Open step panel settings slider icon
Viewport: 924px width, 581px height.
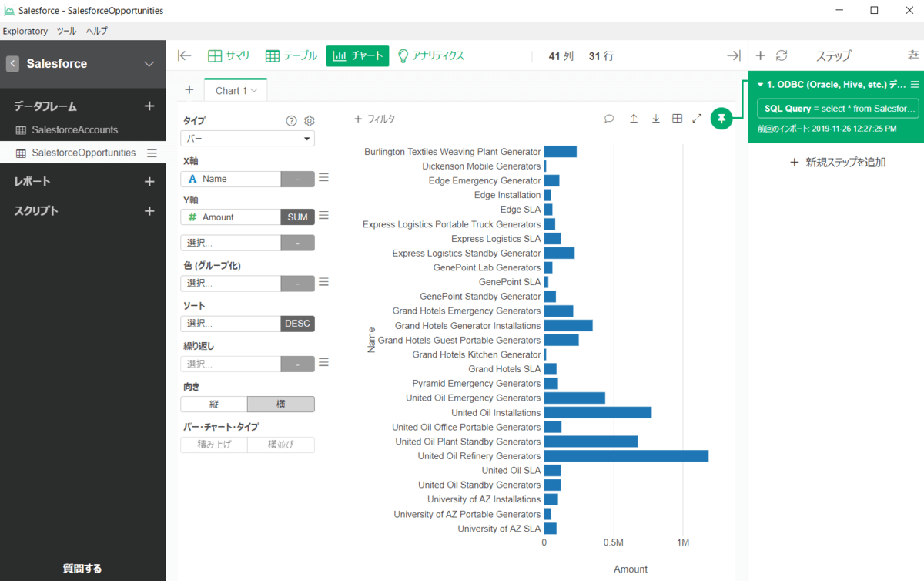click(913, 55)
